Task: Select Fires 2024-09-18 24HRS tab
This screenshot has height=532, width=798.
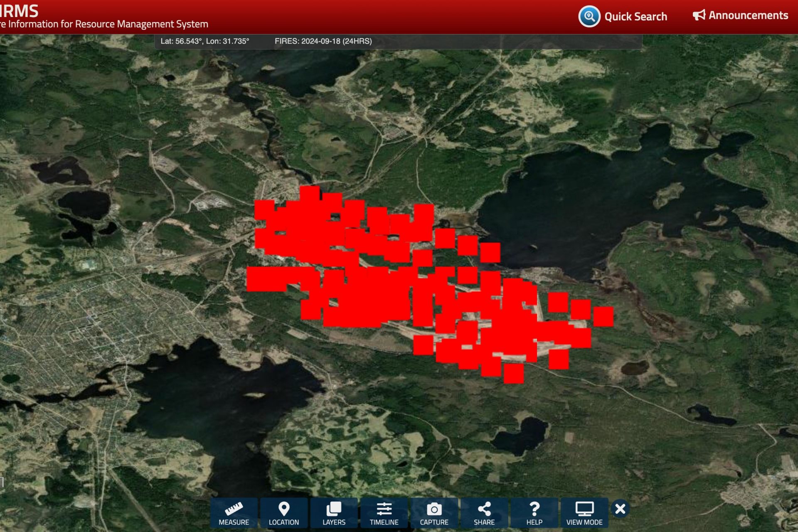Action: click(324, 41)
